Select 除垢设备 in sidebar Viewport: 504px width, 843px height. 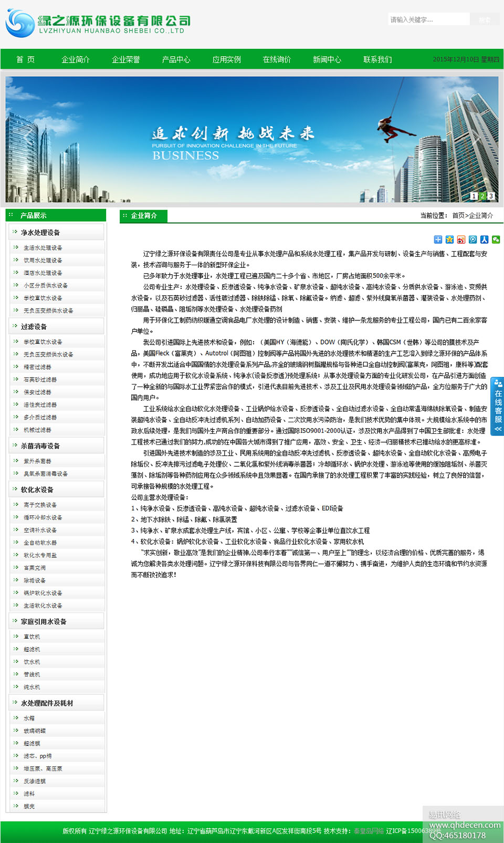click(35, 580)
